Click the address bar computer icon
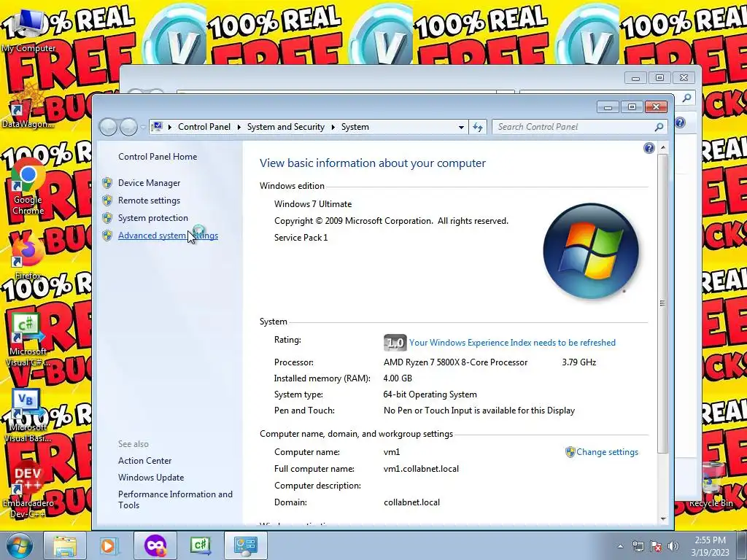The height and width of the screenshot is (560, 747). [x=157, y=127]
